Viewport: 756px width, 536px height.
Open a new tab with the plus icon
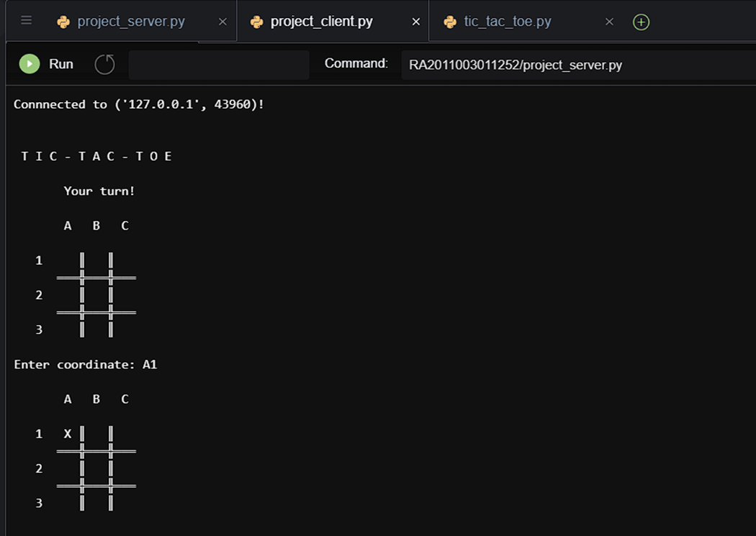(641, 22)
